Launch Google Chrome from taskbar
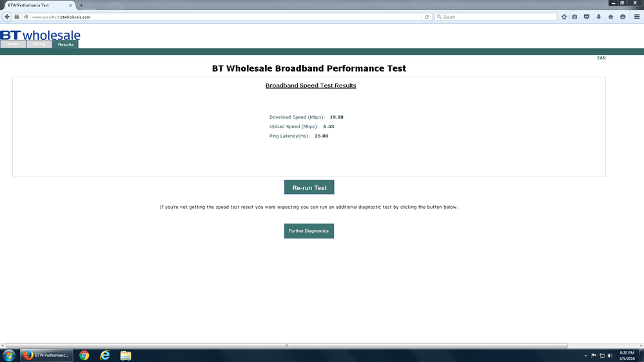 (x=84, y=356)
